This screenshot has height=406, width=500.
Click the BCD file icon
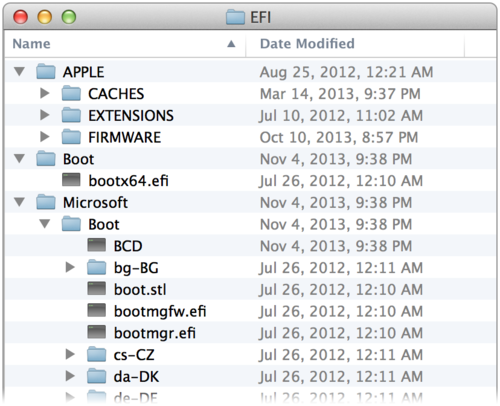[x=97, y=245]
